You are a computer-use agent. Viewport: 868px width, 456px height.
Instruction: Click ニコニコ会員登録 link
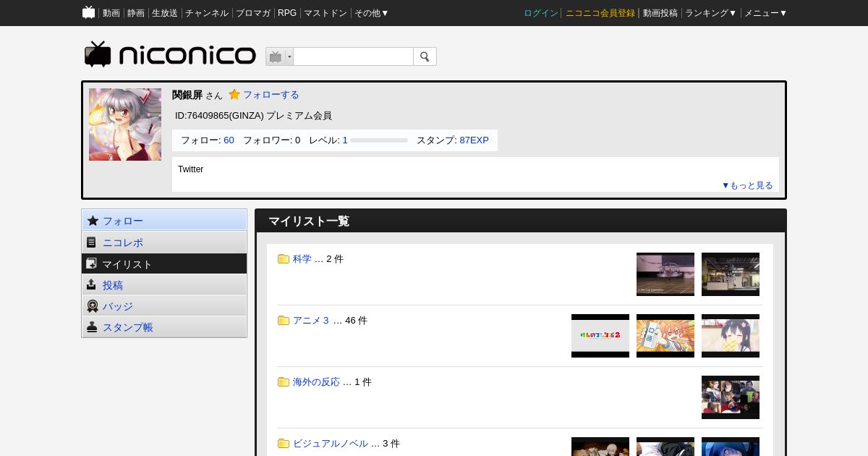(600, 13)
